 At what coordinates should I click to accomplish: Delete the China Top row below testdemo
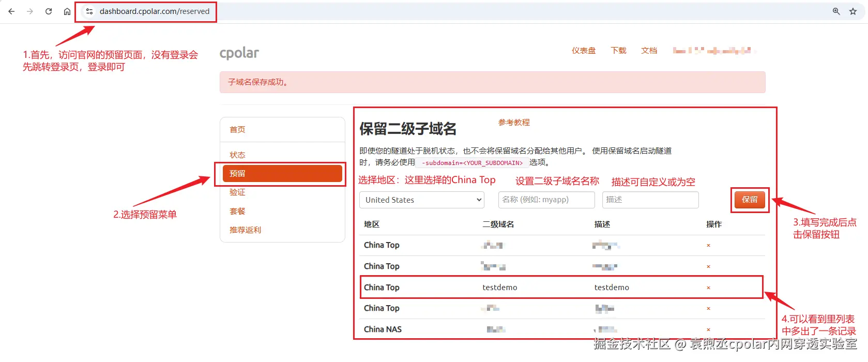708,309
